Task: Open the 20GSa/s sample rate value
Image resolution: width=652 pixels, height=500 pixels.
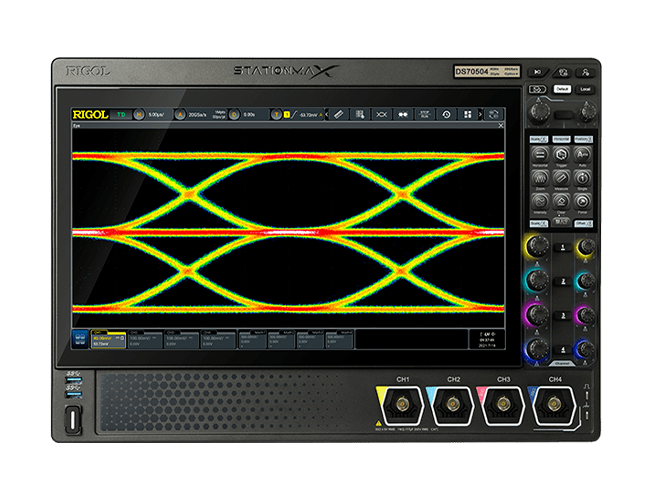Action: coord(198,114)
